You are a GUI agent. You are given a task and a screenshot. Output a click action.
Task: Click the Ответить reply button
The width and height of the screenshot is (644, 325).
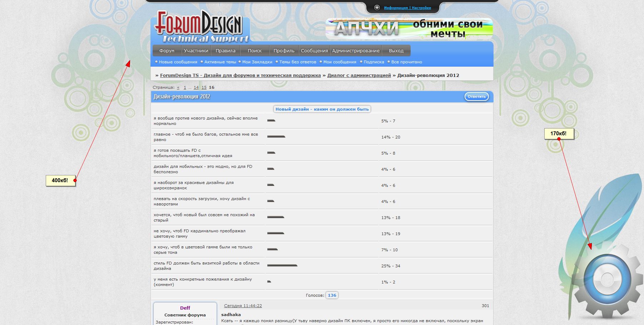point(477,97)
